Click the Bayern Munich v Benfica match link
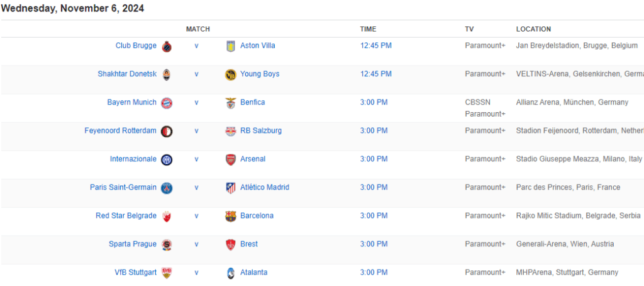Image resolution: width=644 pixels, height=286 pixels. tap(196, 102)
